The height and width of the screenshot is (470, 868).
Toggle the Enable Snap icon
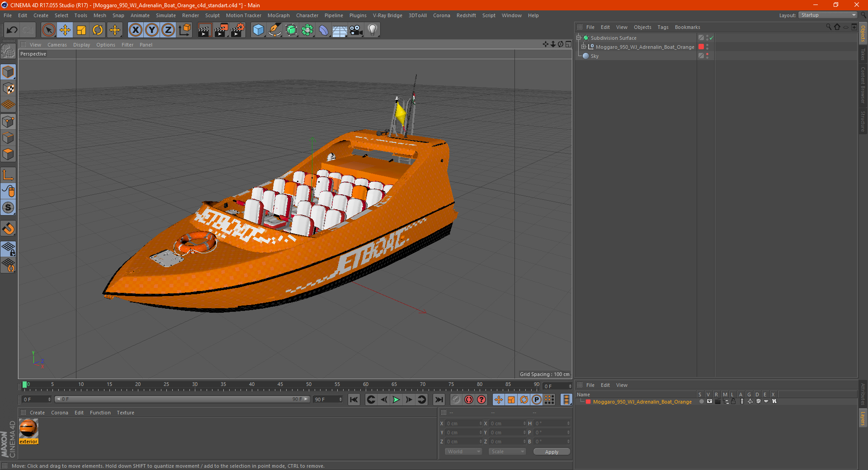[8, 208]
